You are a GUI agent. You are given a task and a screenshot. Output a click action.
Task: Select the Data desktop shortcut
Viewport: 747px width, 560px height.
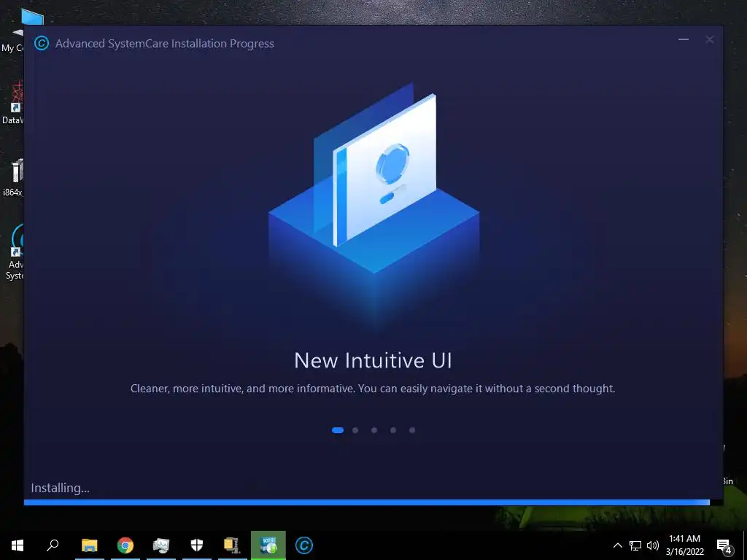pyautogui.click(x=12, y=102)
